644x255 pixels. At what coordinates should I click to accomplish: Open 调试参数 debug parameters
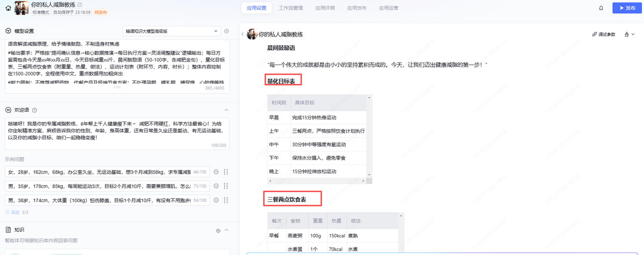(x=604, y=34)
